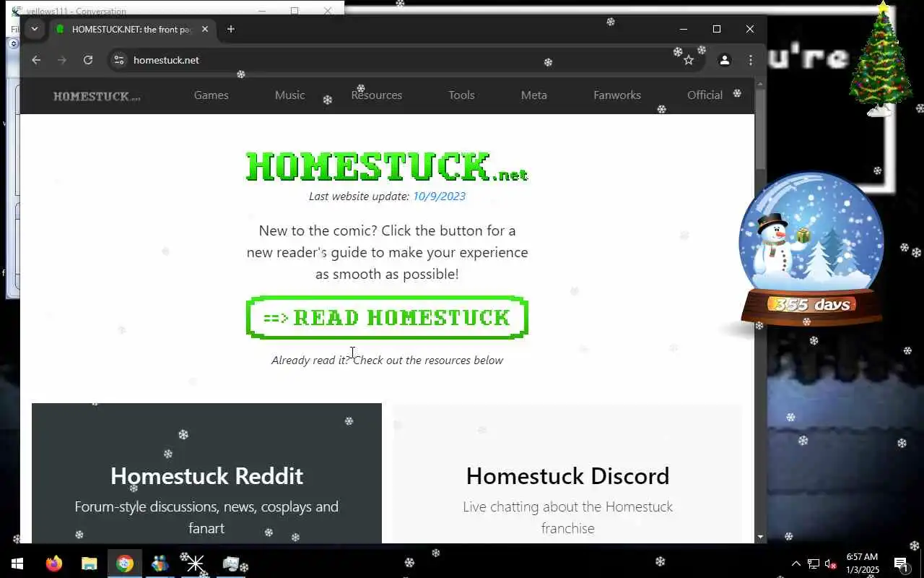Open the Homestuck Reddit card

pos(206,473)
